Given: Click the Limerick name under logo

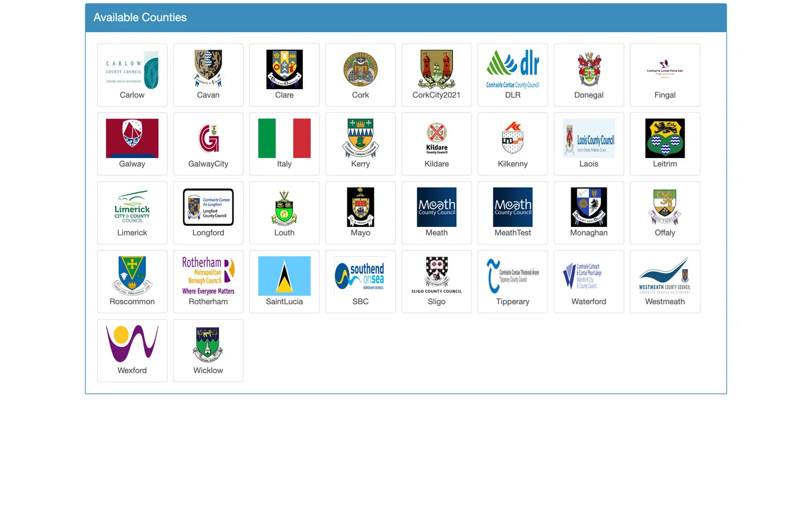Looking at the screenshot, I should tap(132, 233).
